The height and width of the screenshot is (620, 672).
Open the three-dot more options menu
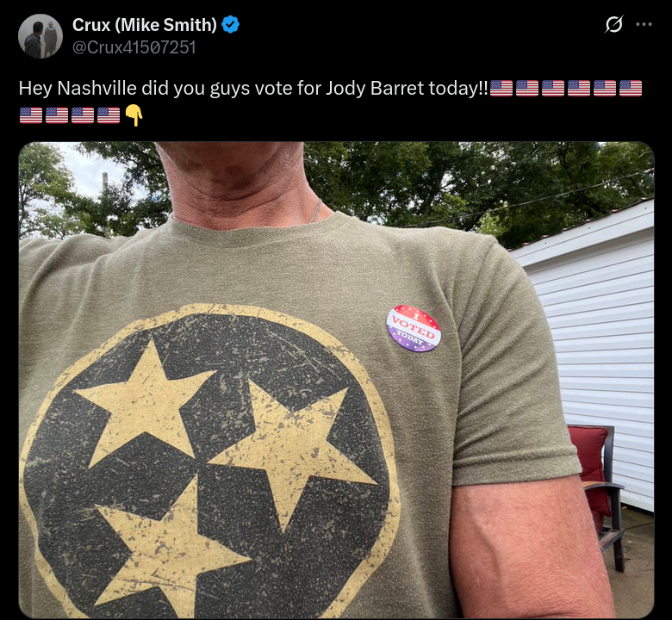(x=644, y=24)
